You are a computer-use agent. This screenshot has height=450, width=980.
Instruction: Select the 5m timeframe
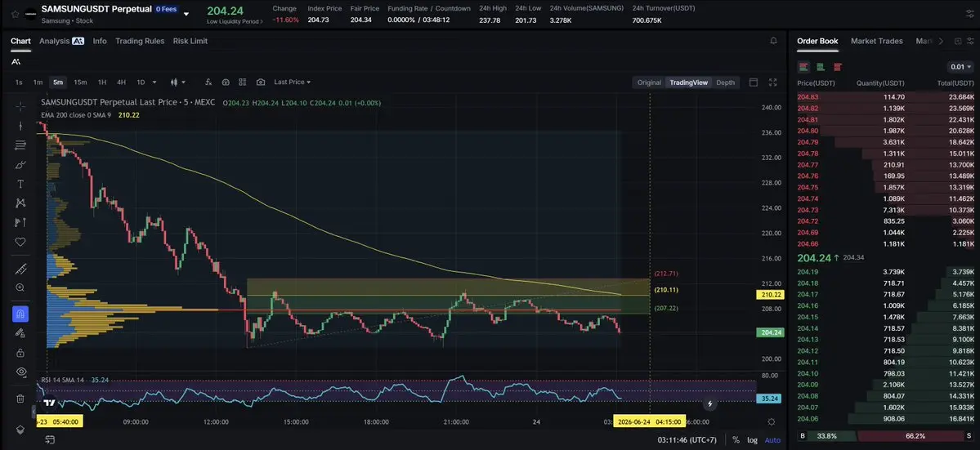pyautogui.click(x=58, y=82)
